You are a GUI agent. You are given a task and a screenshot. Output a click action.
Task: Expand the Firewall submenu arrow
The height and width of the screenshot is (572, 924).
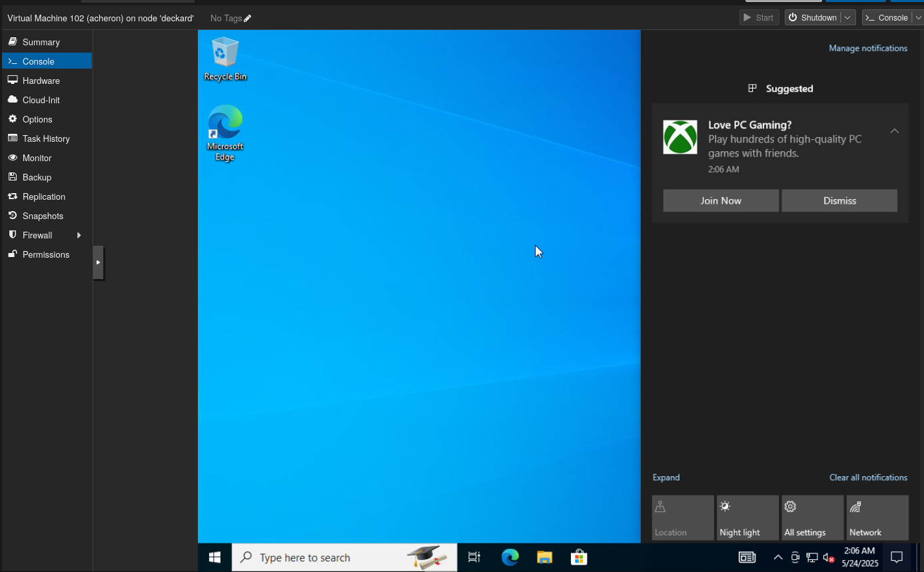coord(79,235)
